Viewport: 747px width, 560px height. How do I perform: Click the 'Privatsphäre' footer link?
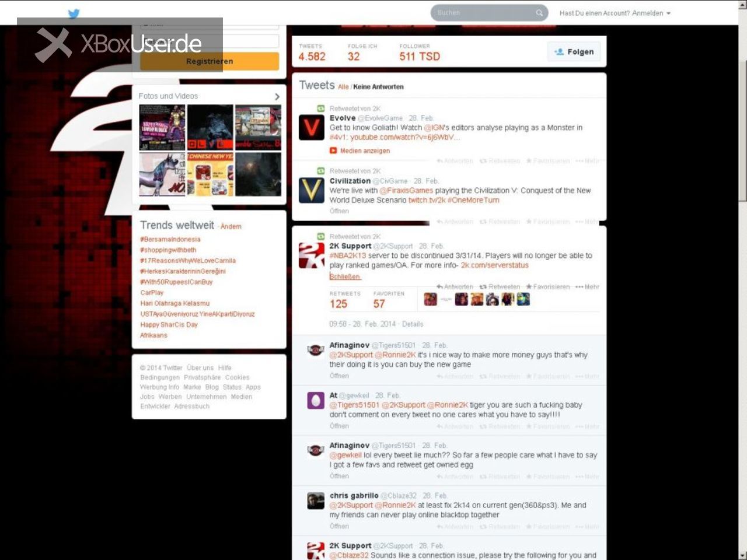(x=202, y=377)
